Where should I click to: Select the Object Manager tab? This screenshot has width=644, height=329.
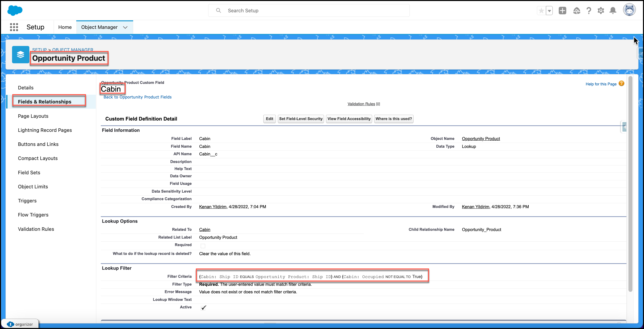[x=99, y=27]
